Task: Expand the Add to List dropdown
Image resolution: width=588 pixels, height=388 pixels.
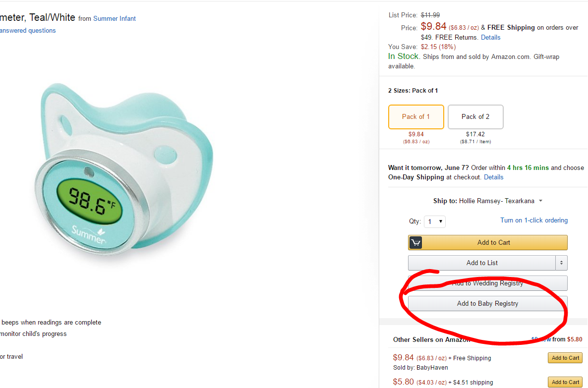Action: point(561,263)
